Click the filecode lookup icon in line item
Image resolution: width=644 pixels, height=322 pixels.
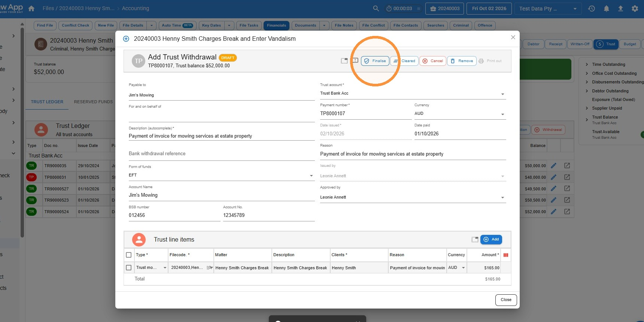coord(209,268)
